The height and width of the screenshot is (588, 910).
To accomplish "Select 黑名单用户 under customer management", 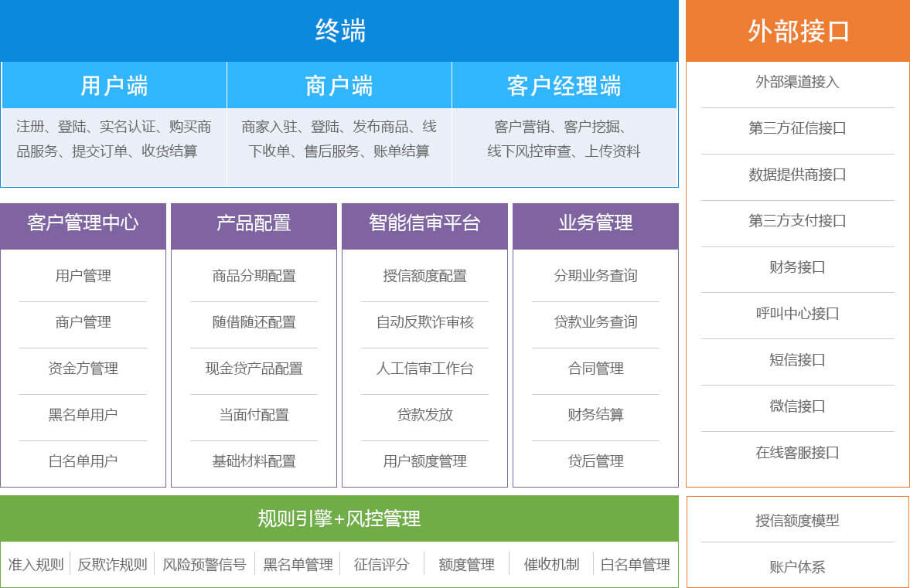I will (x=83, y=415).
